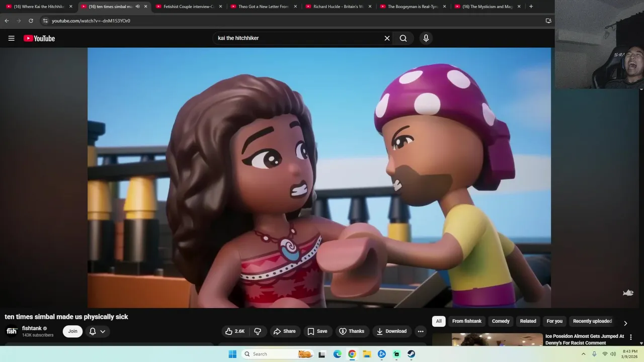
Task: Select the All filter chip
Action: click(439, 321)
